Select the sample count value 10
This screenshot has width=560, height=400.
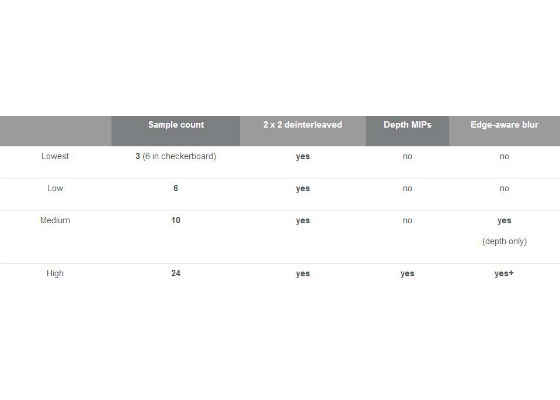176,220
